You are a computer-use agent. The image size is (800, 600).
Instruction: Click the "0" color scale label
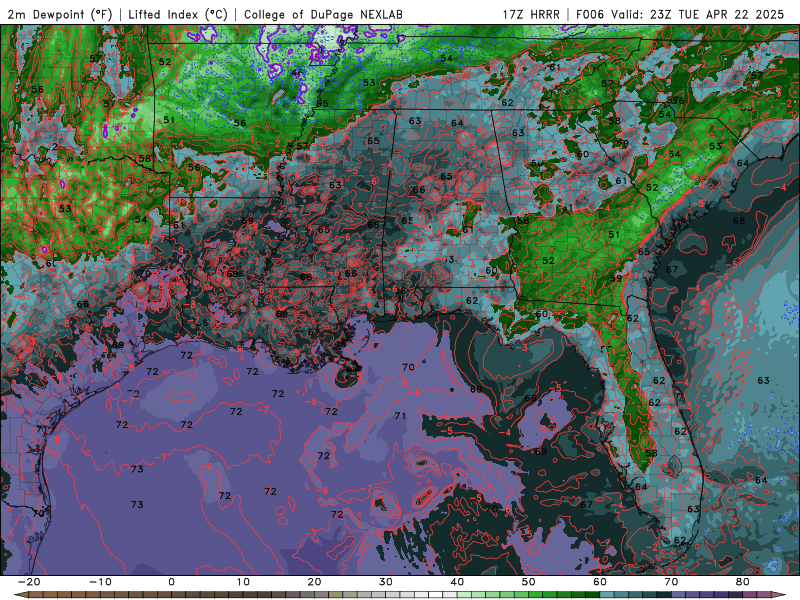coord(171,582)
